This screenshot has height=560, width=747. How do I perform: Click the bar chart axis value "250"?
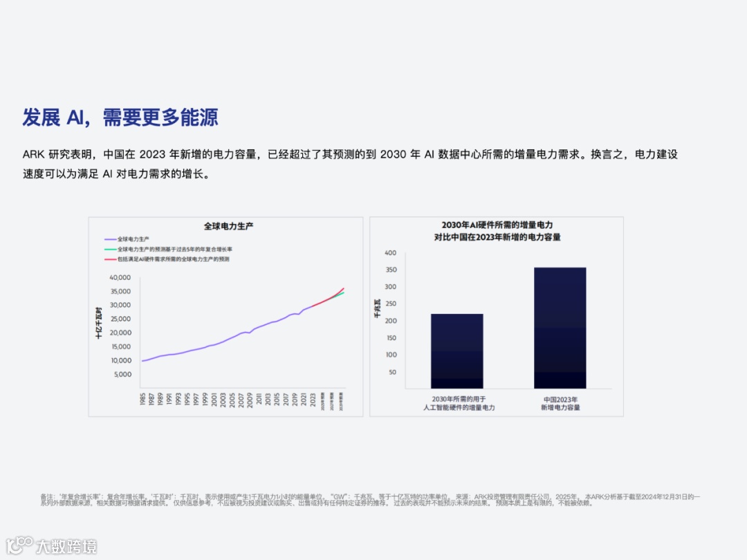pyautogui.click(x=391, y=304)
